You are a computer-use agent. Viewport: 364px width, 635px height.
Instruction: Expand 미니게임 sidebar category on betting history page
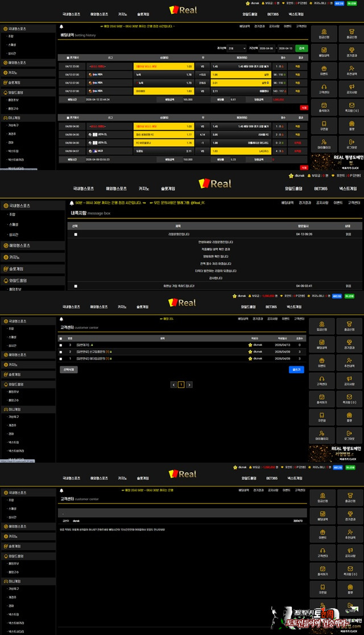tap(28, 118)
